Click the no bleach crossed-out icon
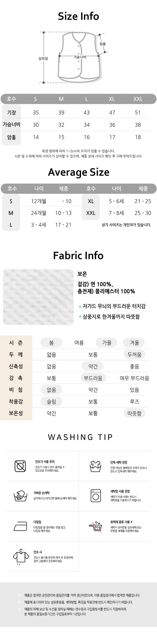The height and width of the screenshot is (644, 157). 95,526
